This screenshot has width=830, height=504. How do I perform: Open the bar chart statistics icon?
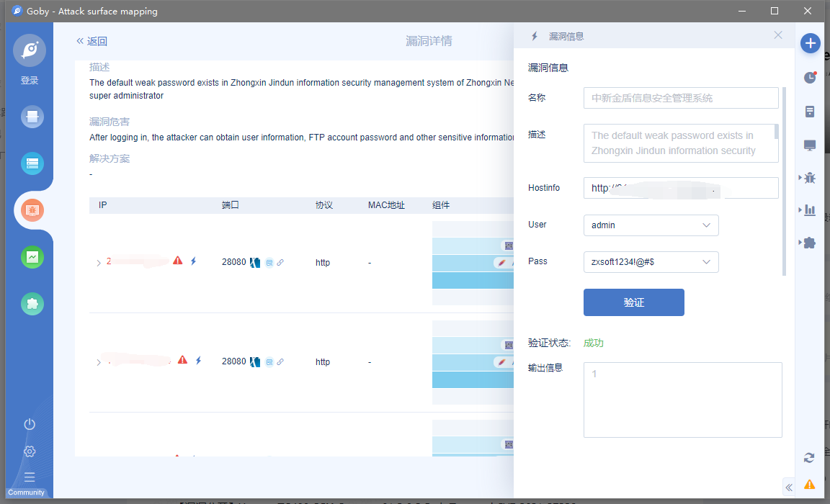coord(810,210)
